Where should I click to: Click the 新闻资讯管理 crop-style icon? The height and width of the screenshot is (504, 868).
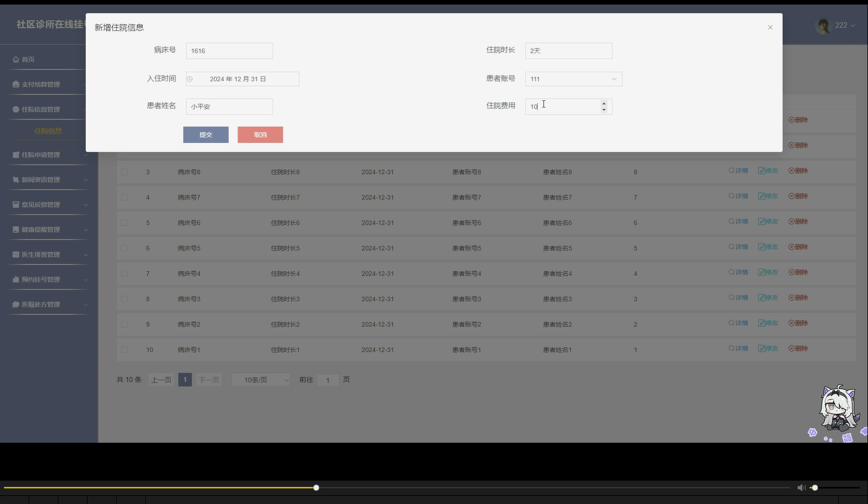[16, 180]
